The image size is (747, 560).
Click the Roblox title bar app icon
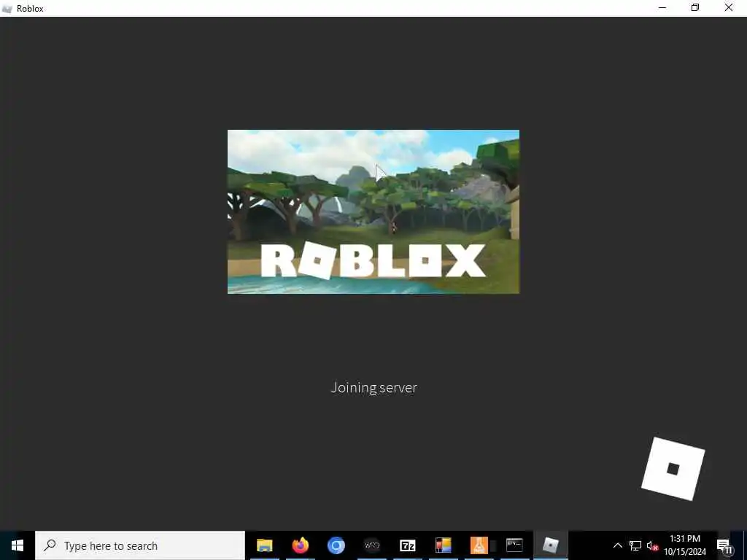(x=7, y=8)
